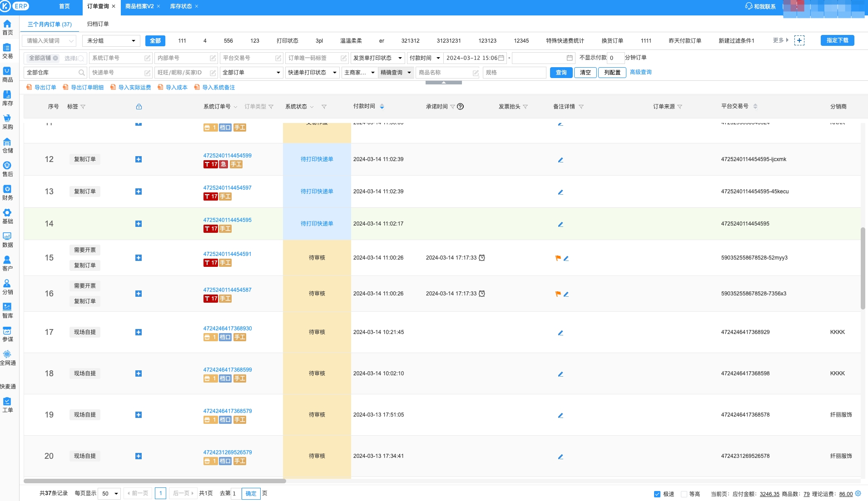Click the 清空 button
The image size is (868, 501).
pyautogui.click(x=585, y=73)
